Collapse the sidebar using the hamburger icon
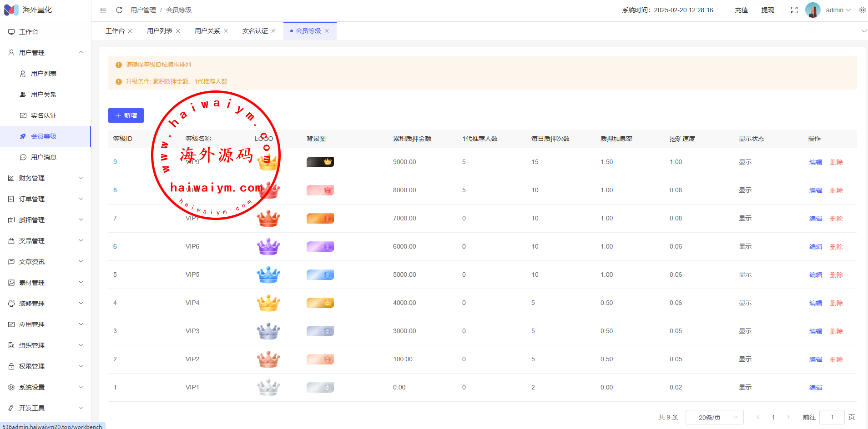868x429 pixels. [x=103, y=10]
